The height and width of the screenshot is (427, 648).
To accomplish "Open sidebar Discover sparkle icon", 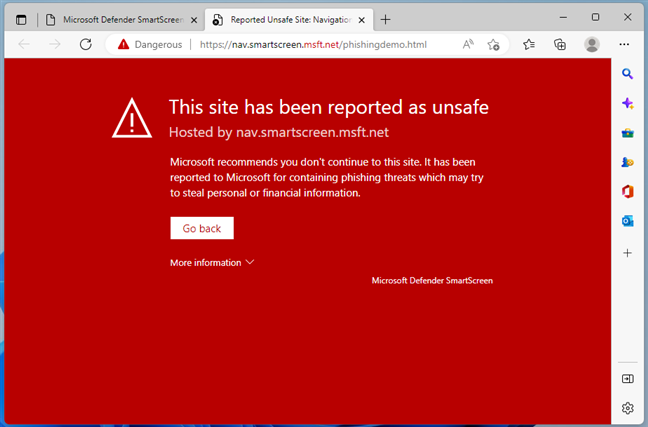I will coord(627,103).
